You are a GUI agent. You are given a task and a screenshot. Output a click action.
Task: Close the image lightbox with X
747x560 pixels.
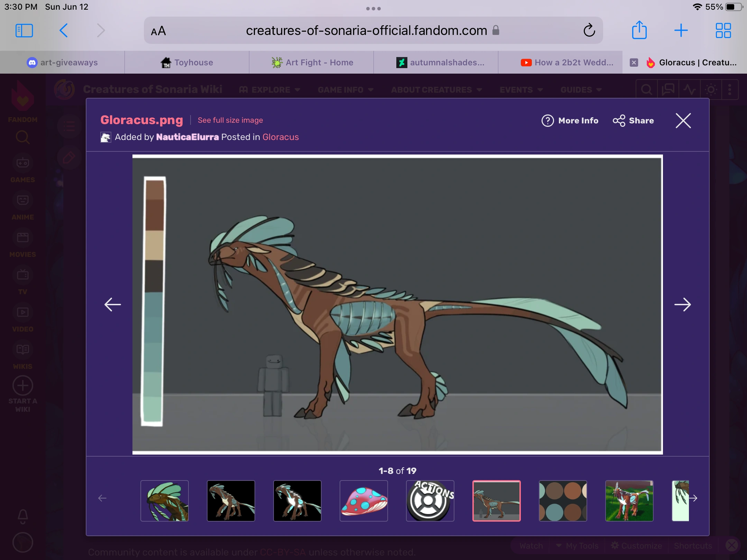683,121
